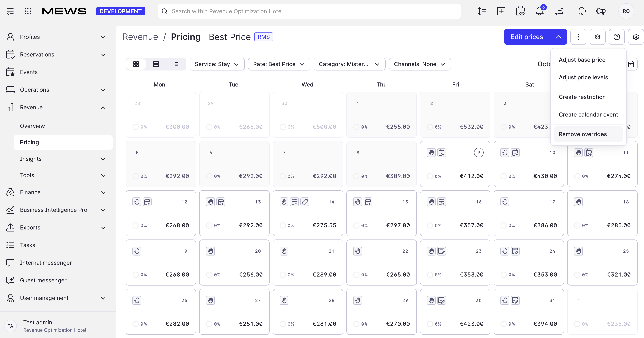Viewport: 644px width, 338px height.
Task: Click the hand override icon on day 9
Action: pyautogui.click(x=431, y=152)
